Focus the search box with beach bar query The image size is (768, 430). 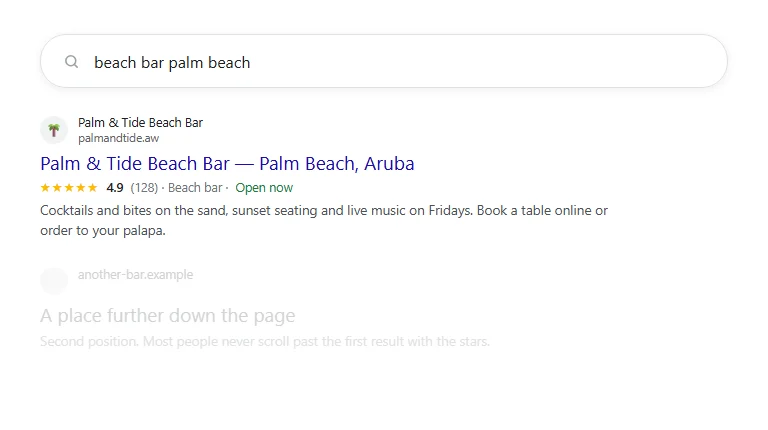tap(384, 61)
